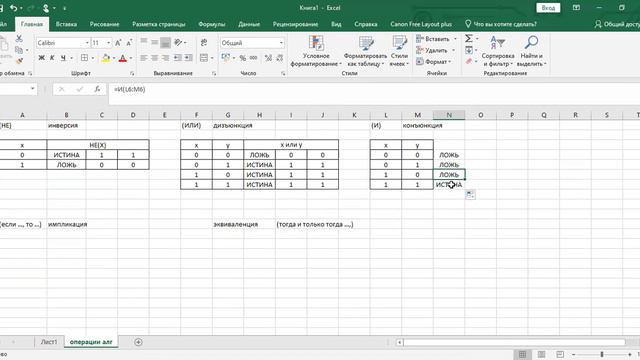Open the Справка tab
640x360 pixels.
[x=366, y=24]
